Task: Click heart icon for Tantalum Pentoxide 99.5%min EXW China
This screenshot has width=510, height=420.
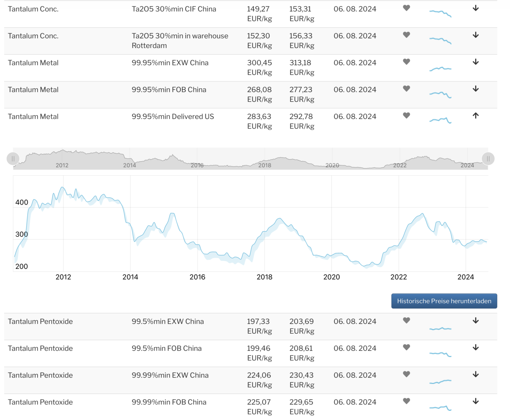Action: 406,320
